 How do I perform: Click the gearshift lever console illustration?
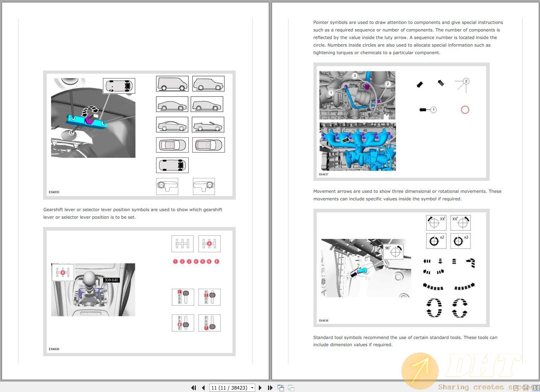point(93,290)
